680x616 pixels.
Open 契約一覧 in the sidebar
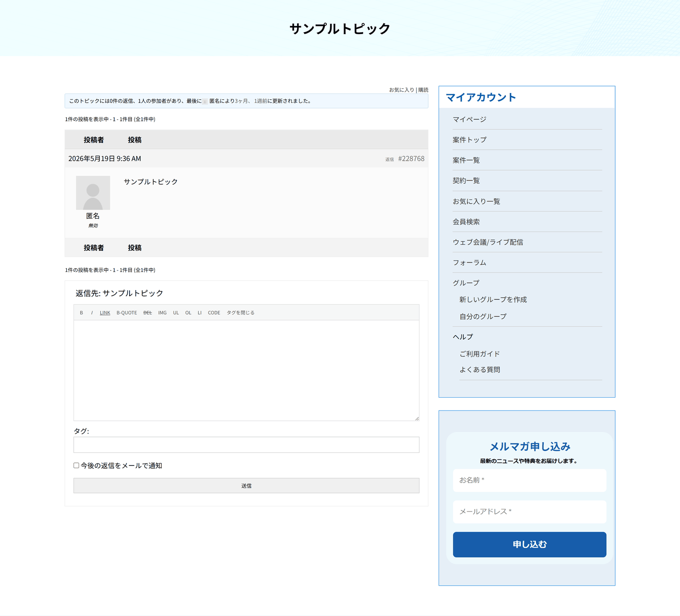coord(466,181)
